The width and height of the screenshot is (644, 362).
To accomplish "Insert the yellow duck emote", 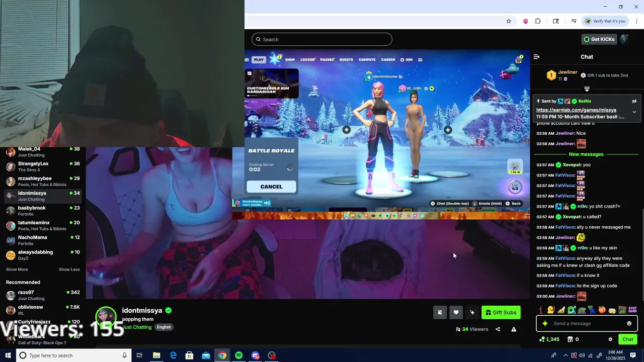I will (550, 310).
